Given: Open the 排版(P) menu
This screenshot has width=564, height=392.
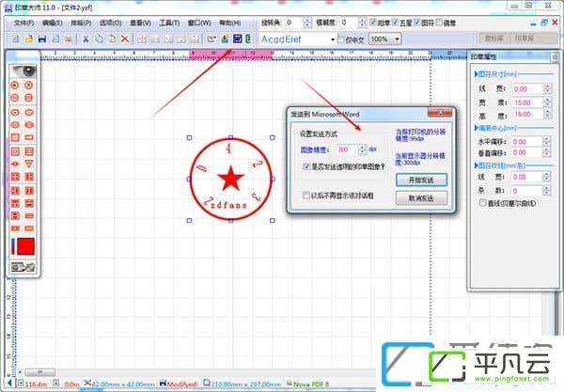Looking at the screenshot, I should click(x=81, y=23).
